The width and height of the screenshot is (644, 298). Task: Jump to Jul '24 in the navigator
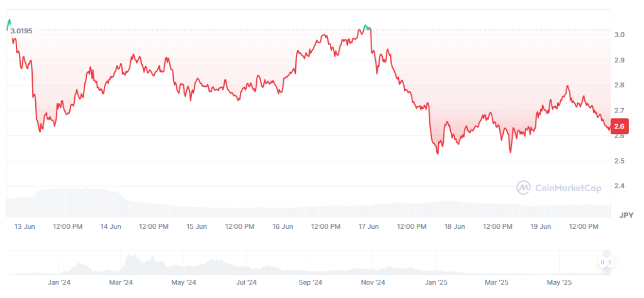point(246,282)
